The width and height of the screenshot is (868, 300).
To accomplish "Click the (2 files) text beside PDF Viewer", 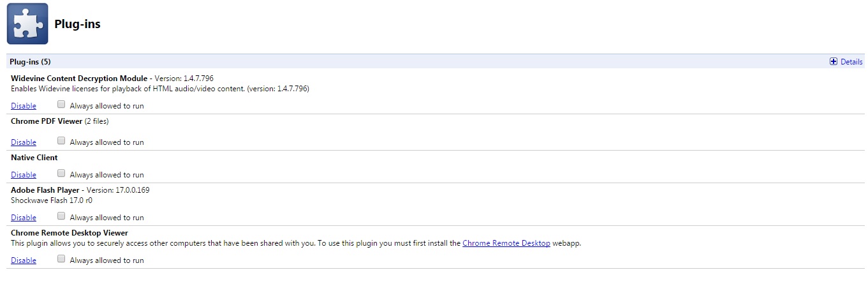I will (97, 121).
